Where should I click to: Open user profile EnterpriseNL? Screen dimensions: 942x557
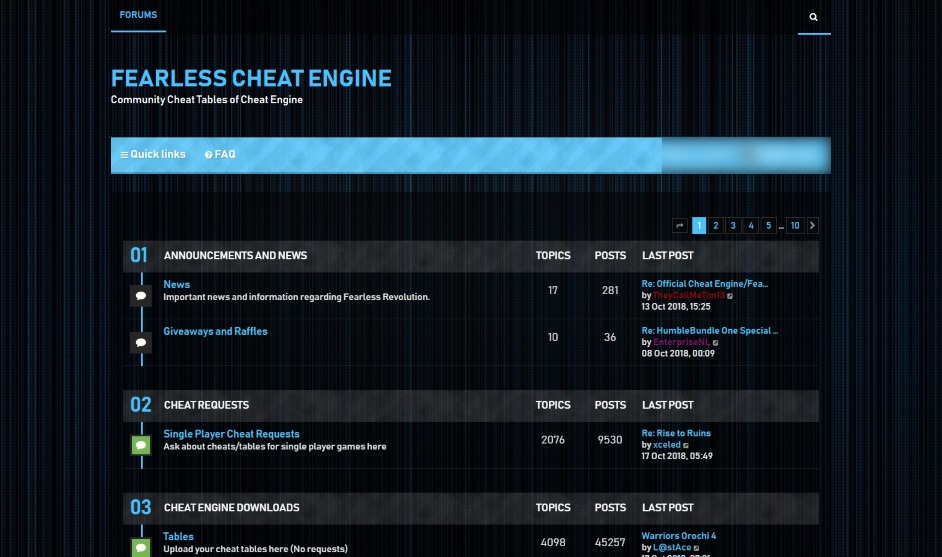pos(681,342)
